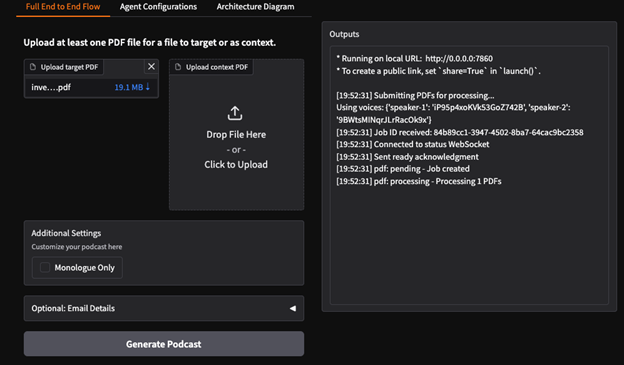Click the pdf: processing - Processing 1 PDFs line
The height and width of the screenshot is (365, 624).
click(x=419, y=181)
